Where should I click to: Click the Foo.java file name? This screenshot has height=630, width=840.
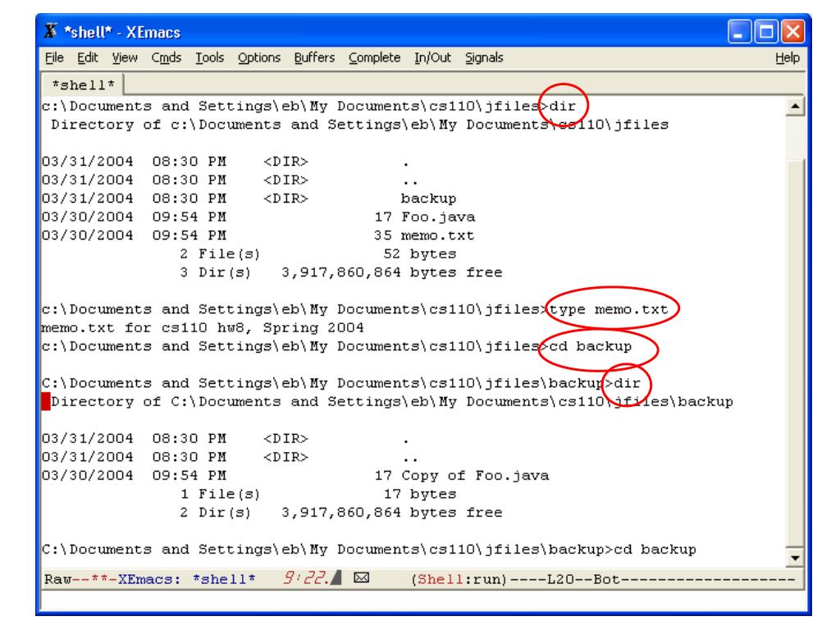tap(438, 217)
